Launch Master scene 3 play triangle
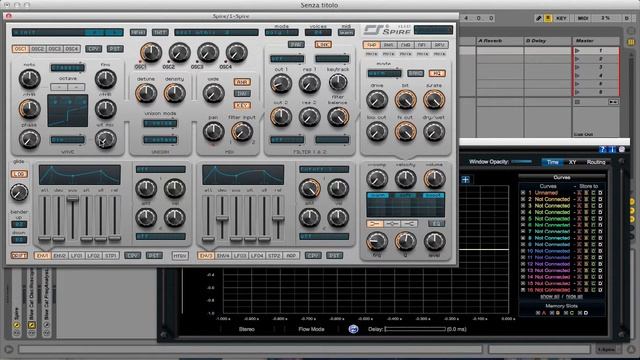The image size is (640, 360). 578,67
